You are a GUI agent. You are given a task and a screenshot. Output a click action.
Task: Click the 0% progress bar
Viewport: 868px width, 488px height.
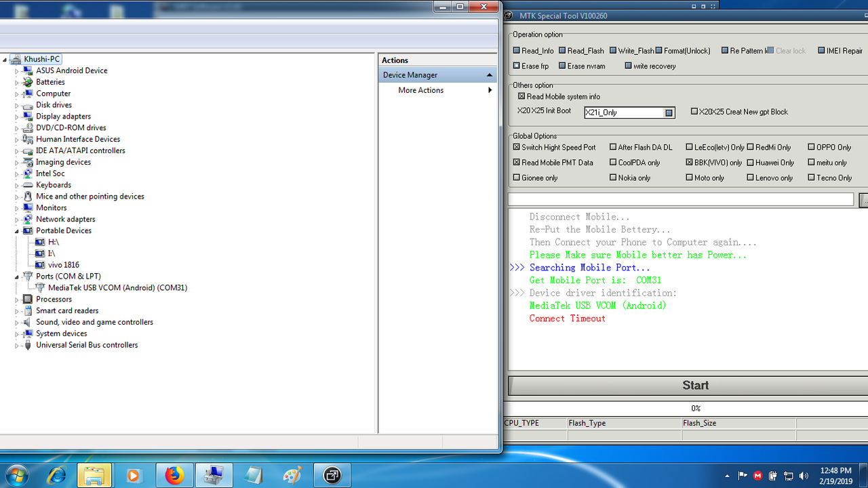click(x=686, y=409)
